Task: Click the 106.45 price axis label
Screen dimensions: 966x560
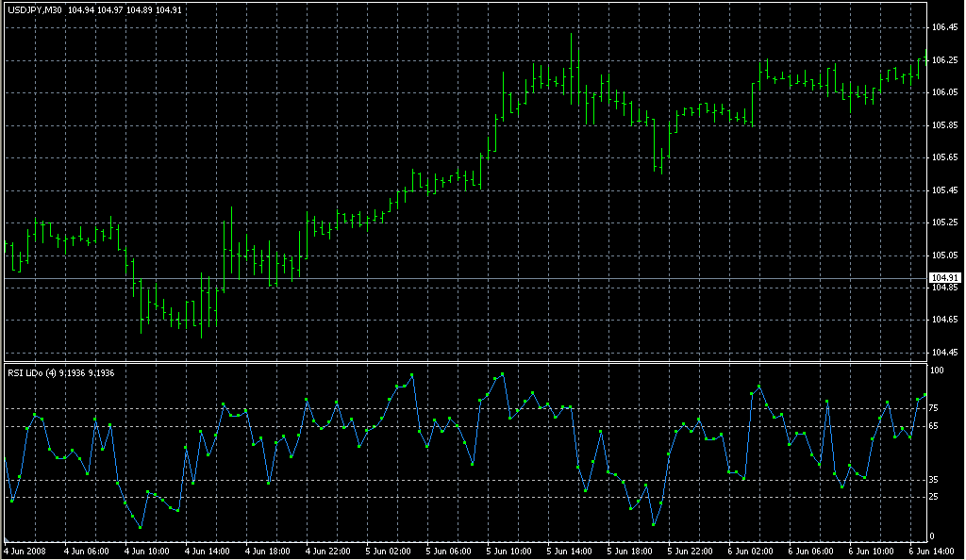Action: click(x=944, y=28)
